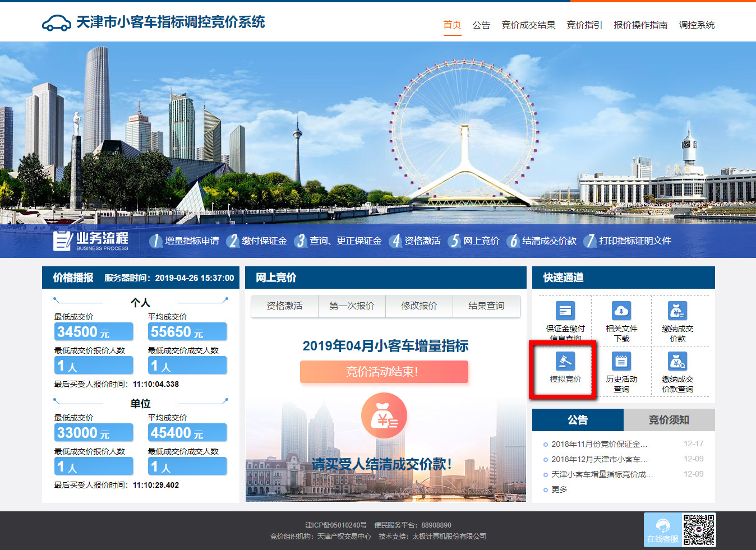Open 竞价指引 navigation item
The height and width of the screenshot is (550, 756).
[584, 25]
